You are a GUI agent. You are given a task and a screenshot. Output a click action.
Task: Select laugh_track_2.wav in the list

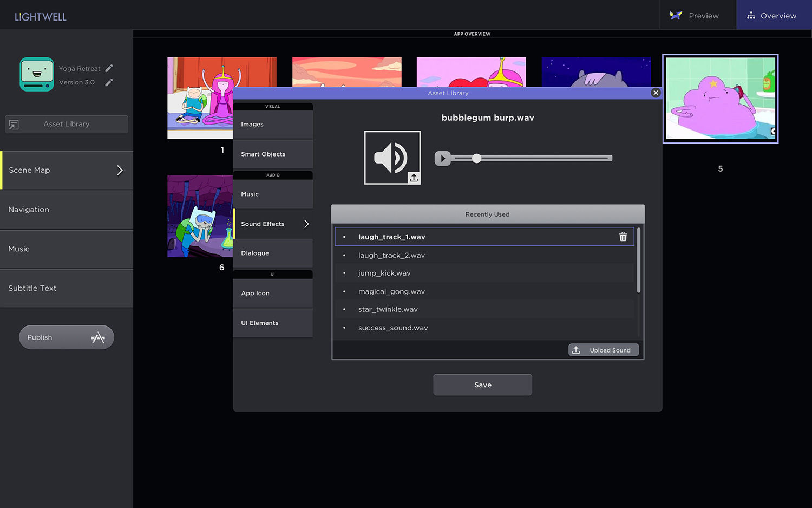point(484,255)
